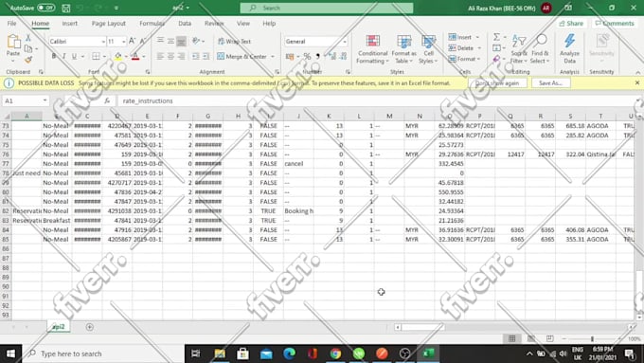Adjust the zoom slider
The width and height of the screenshot is (644, 363).
(x=592, y=338)
